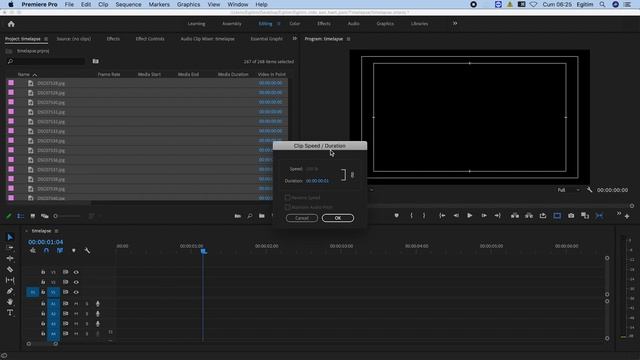Go to Out point in Program monitor
The width and height of the screenshot is (640, 360).
click(x=497, y=216)
